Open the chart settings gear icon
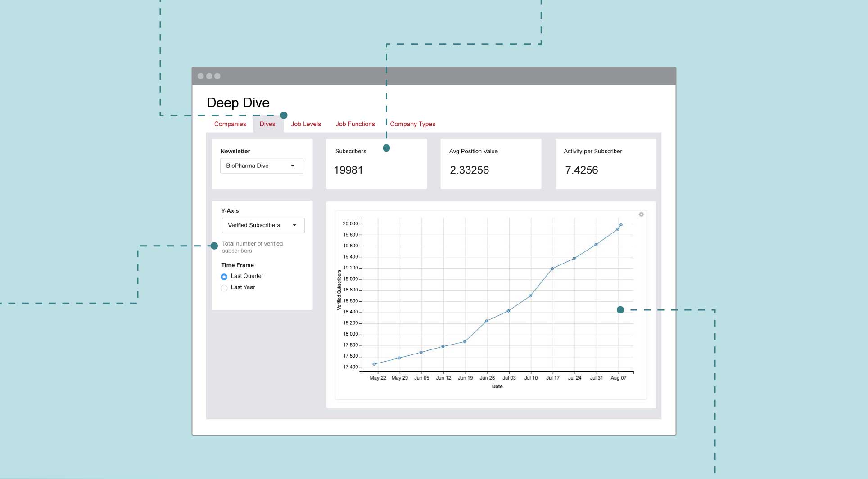This screenshot has width=868, height=479. tap(641, 215)
